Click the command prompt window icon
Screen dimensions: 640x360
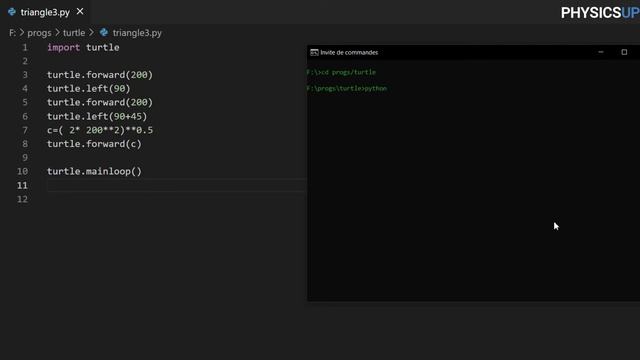point(314,52)
